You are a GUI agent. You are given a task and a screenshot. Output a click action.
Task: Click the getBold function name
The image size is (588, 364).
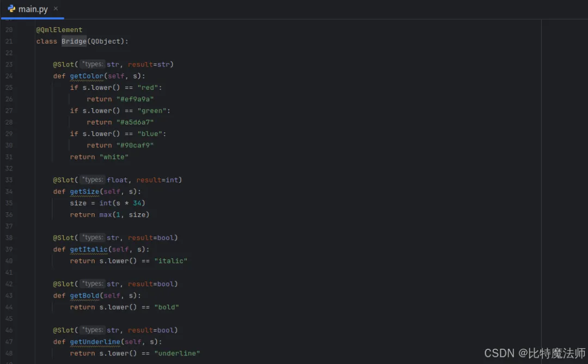(x=84, y=295)
